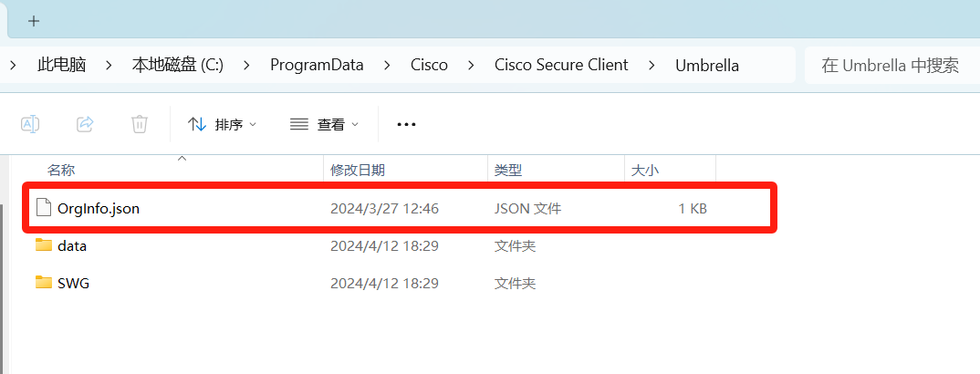Navigate to Cisco Secure Client breadcrumb
The height and width of the screenshot is (374, 980).
(561, 65)
